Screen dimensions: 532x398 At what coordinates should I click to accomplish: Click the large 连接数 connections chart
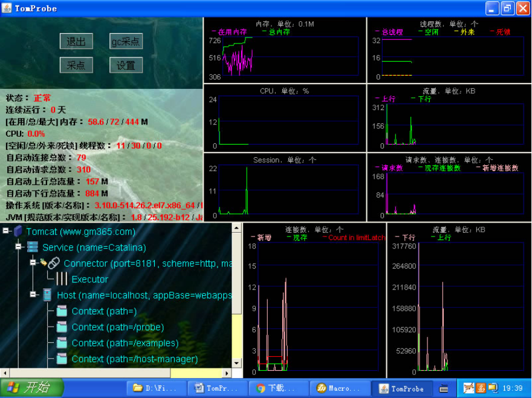314,300
